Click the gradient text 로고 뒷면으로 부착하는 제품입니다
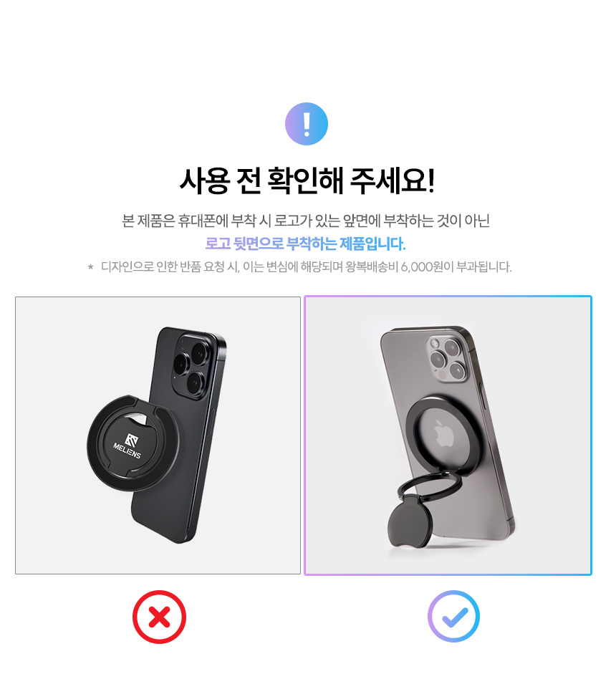The height and width of the screenshot is (679, 616). [x=305, y=244]
